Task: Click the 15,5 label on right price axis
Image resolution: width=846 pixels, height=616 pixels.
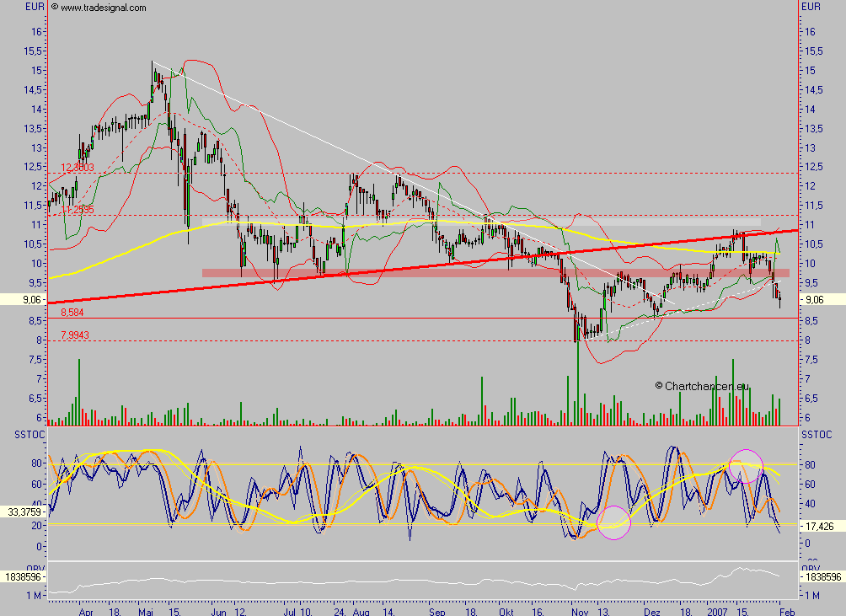Action: [x=814, y=51]
